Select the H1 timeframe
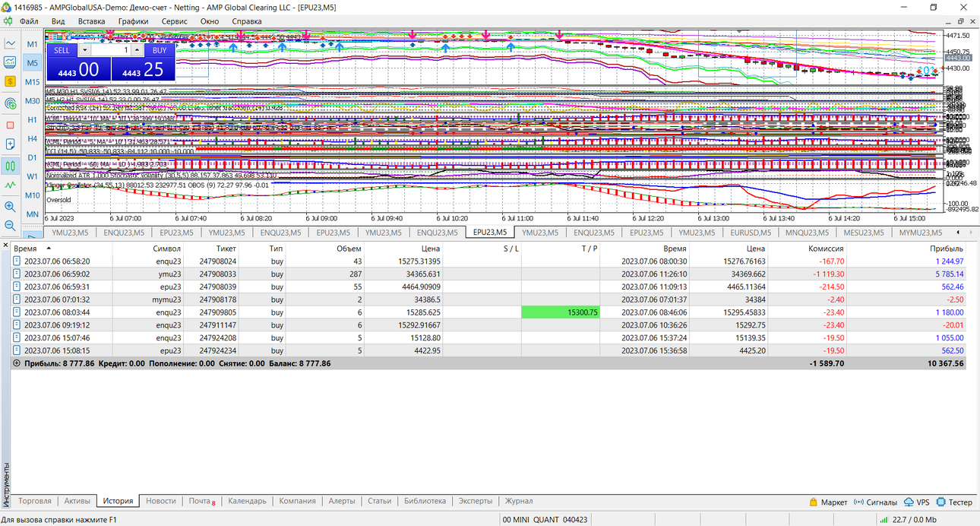The image size is (980, 526). [x=32, y=120]
